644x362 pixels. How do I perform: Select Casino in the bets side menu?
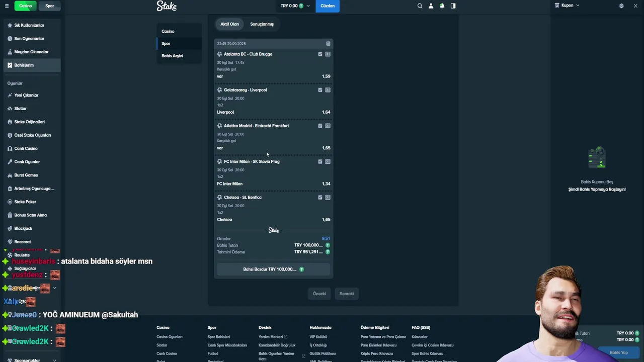(179, 31)
